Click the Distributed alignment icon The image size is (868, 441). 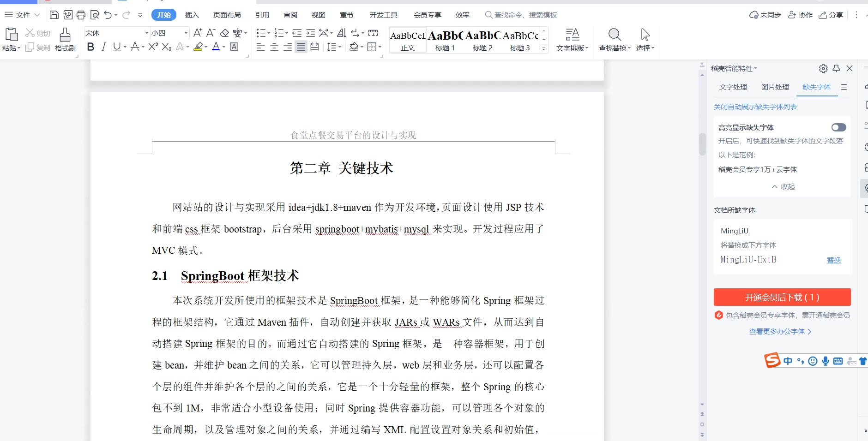[314, 47]
